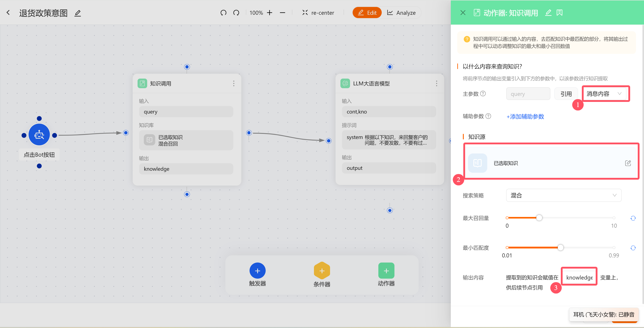The width and height of the screenshot is (644, 328).
Task: Rename the action via panel header pencil
Action: [548, 13]
